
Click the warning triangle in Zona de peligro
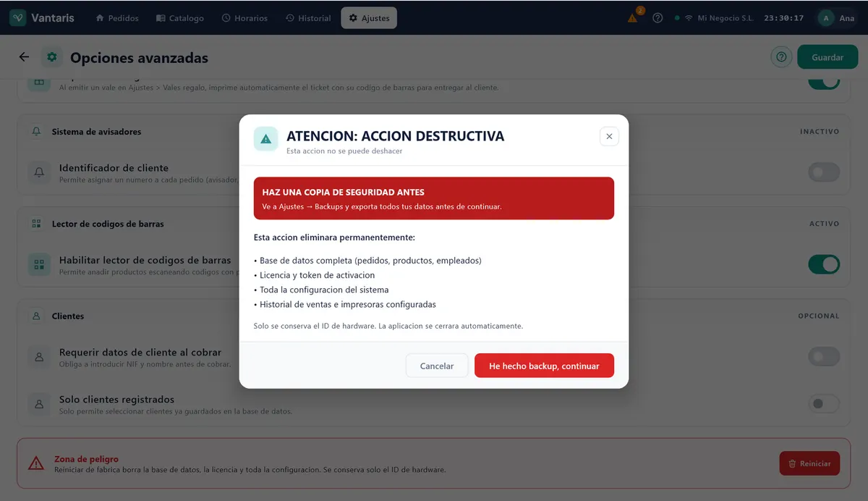coord(36,463)
